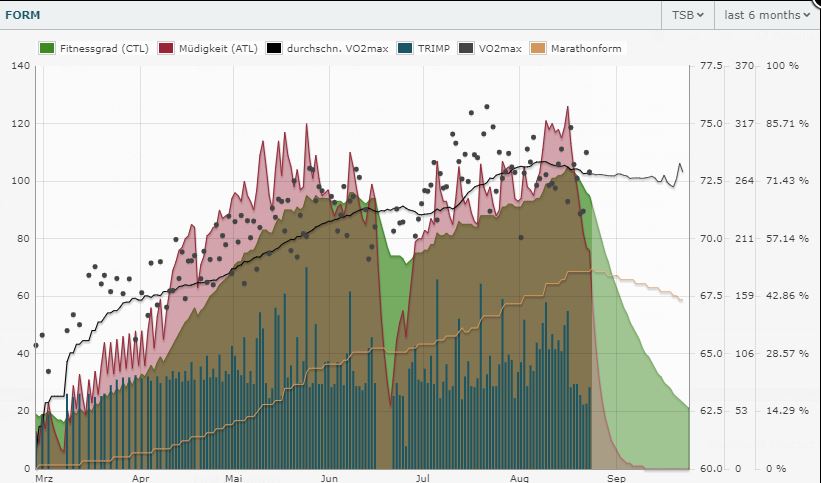Click the Sep label on the x-axis

tap(616, 478)
